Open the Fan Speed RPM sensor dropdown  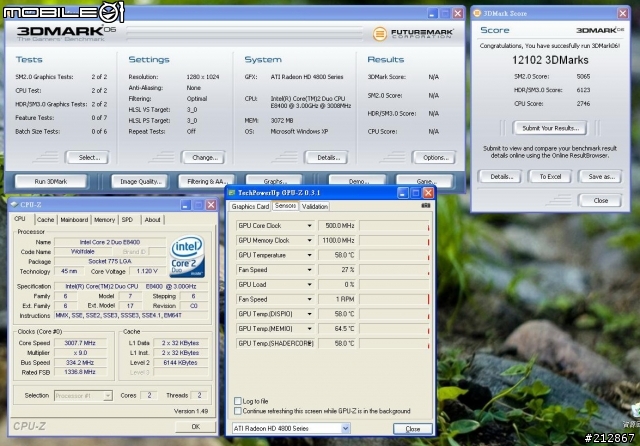(x=309, y=299)
